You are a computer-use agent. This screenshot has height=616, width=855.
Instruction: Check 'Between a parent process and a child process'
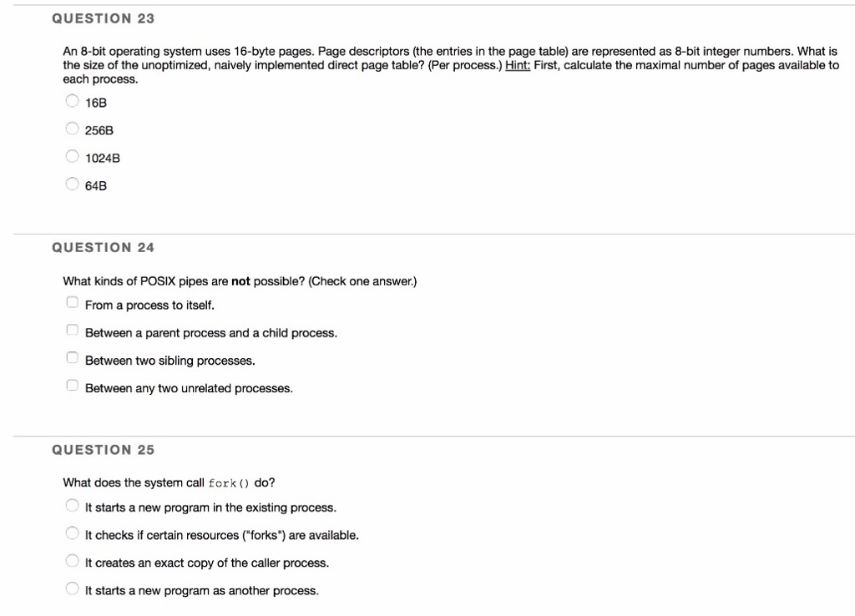click(x=72, y=329)
